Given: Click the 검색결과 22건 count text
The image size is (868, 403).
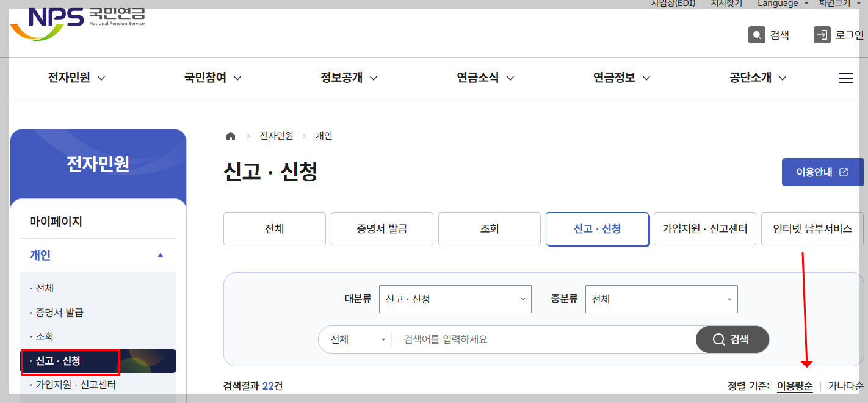Looking at the screenshot, I should 253,386.
